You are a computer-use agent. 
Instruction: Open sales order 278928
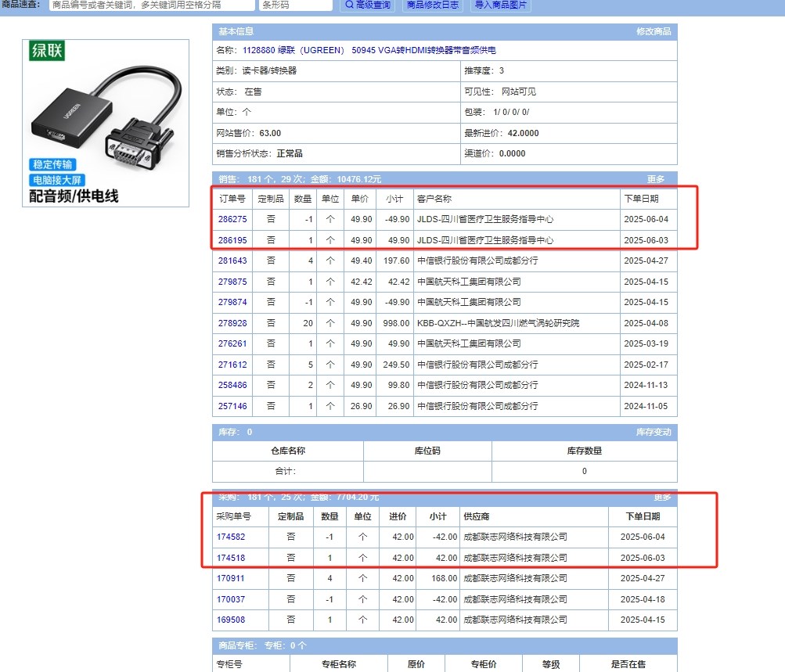tap(232, 323)
